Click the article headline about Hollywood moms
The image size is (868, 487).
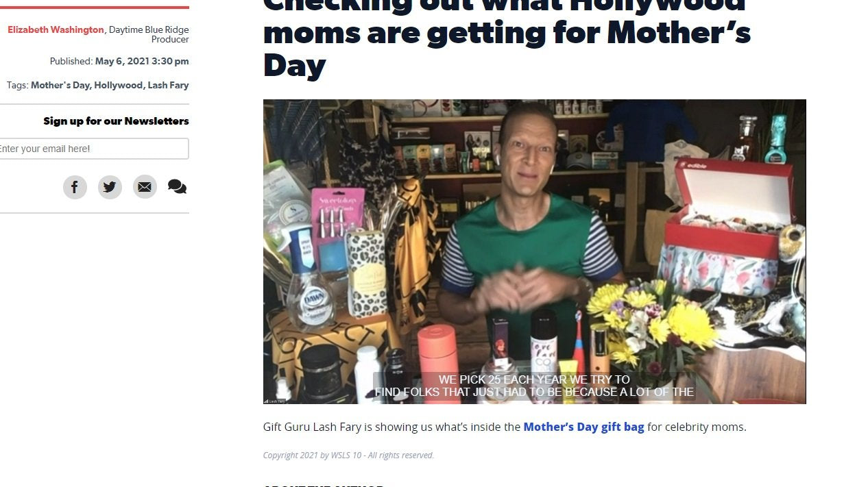click(x=507, y=33)
